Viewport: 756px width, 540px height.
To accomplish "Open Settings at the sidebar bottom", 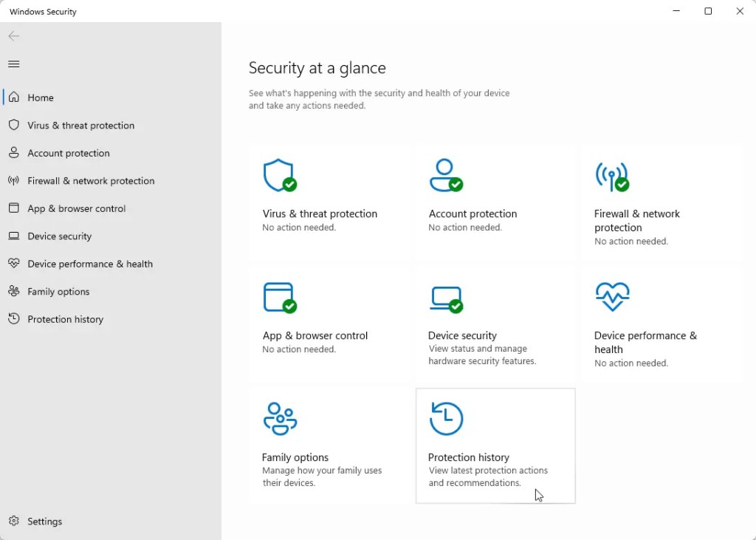I will 44,522.
